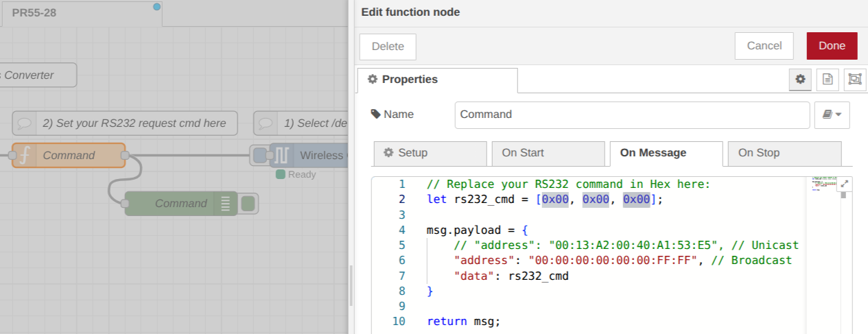Click the Wireless node's left inject button
Screen dimensions: 868x334
(x=260, y=156)
